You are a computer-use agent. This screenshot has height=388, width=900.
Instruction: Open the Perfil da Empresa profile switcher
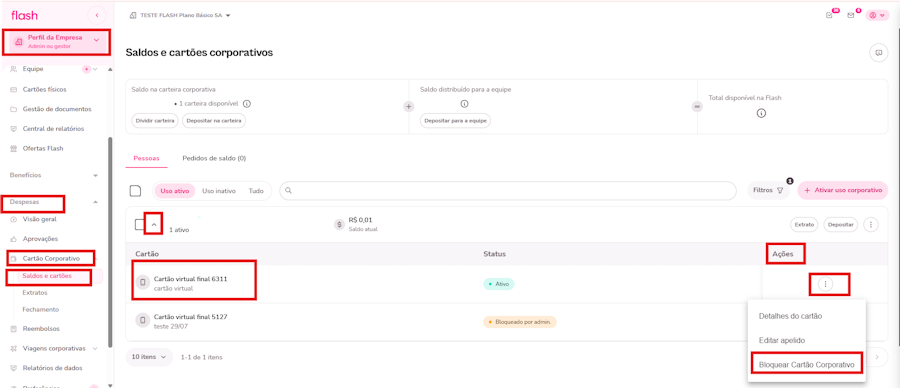[56, 41]
